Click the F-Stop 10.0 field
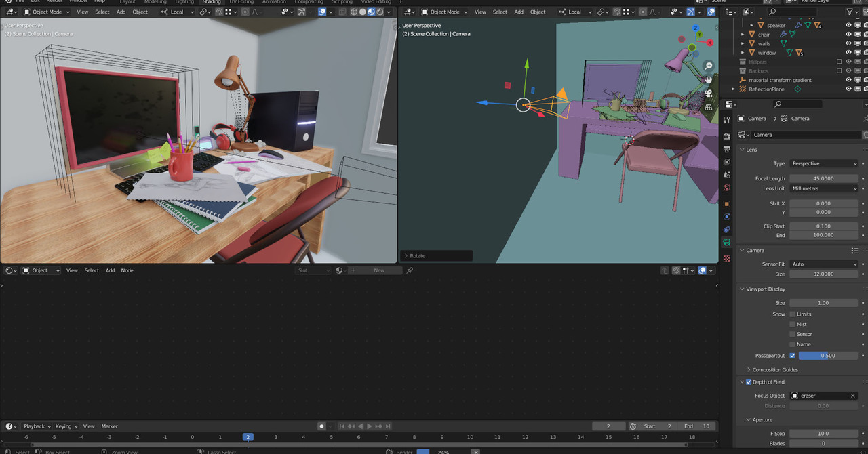Screen dimensions: 868x454 click(824, 433)
